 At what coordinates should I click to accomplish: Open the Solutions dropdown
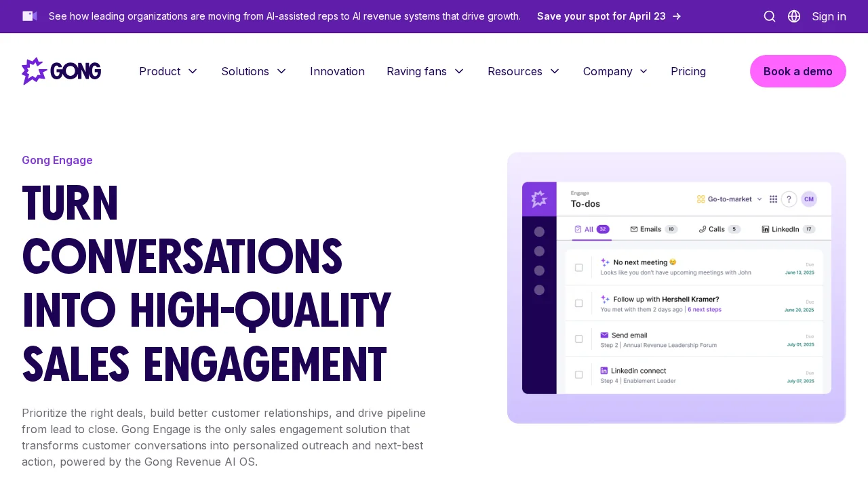point(254,71)
